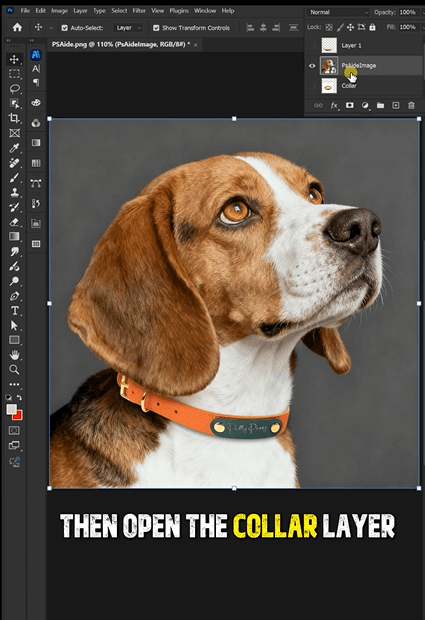Select the Dodge tool

coord(14,281)
